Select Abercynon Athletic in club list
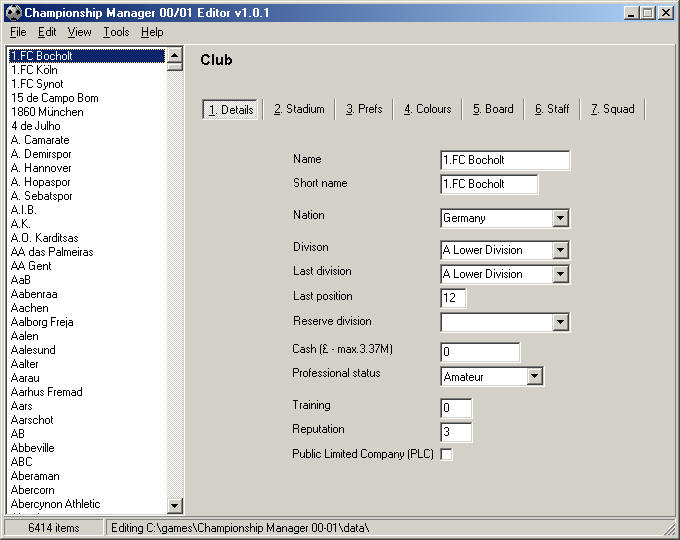The width and height of the screenshot is (680, 540). 87,504
